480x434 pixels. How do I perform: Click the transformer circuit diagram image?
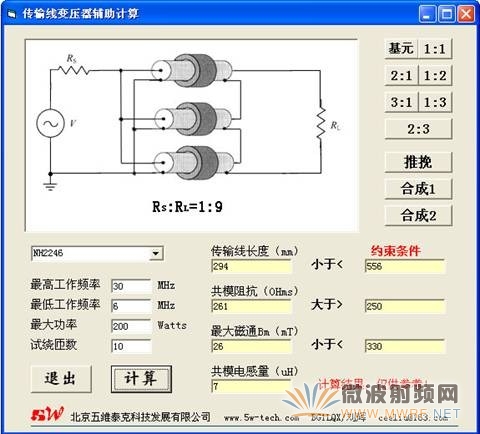191,135
